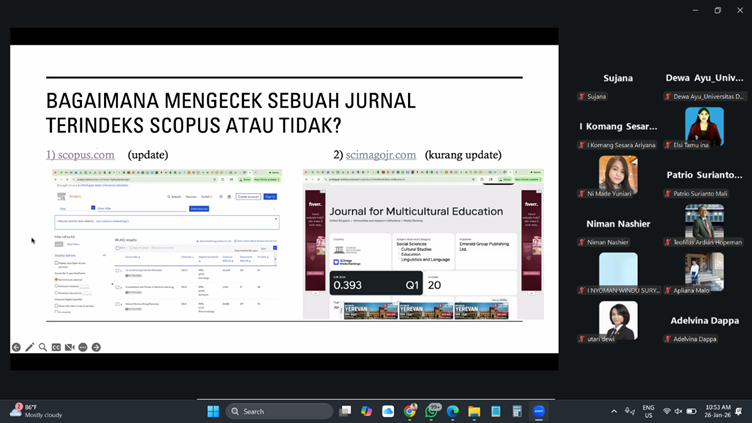The image size is (752, 423).
Task: Launch Google Chrome from the taskbar
Action: coord(410,411)
